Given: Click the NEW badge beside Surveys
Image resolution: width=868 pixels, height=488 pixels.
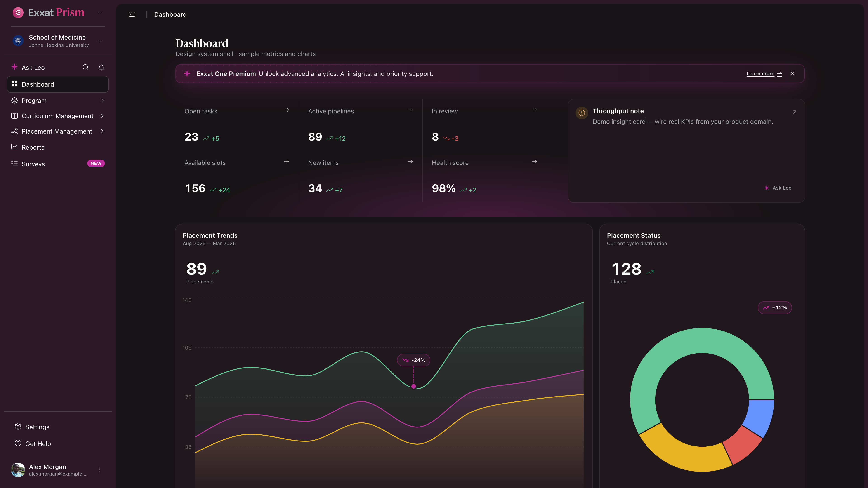Looking at the screenshot, I should 96,163.
